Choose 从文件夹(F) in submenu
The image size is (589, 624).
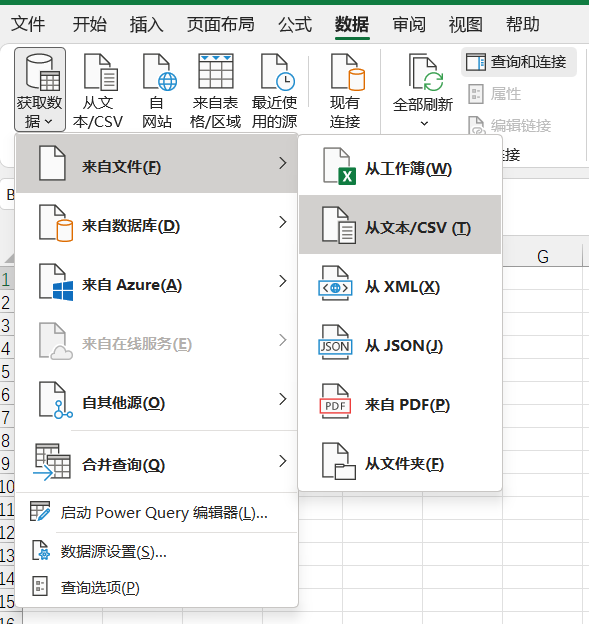(400, 463)
